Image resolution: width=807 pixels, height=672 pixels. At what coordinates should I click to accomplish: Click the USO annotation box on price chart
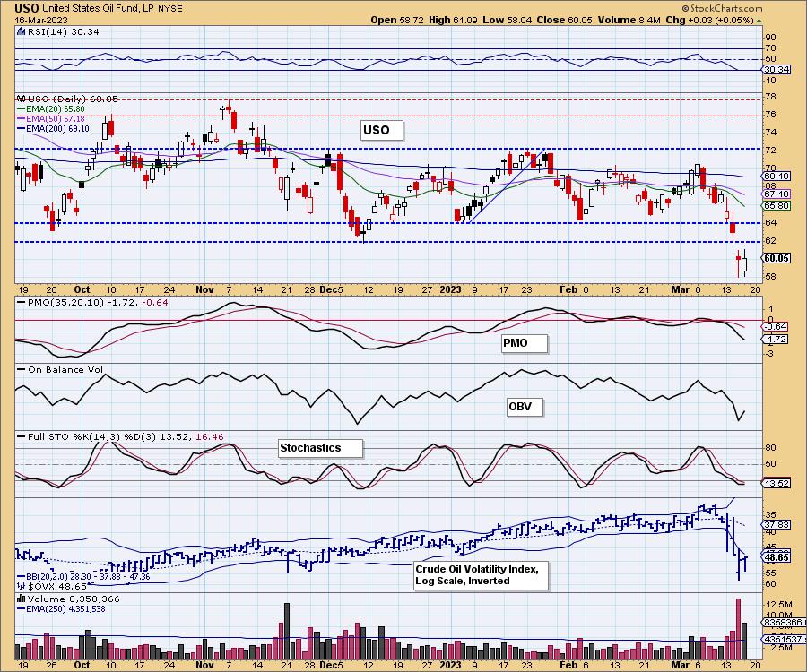(x=381, y=130)
